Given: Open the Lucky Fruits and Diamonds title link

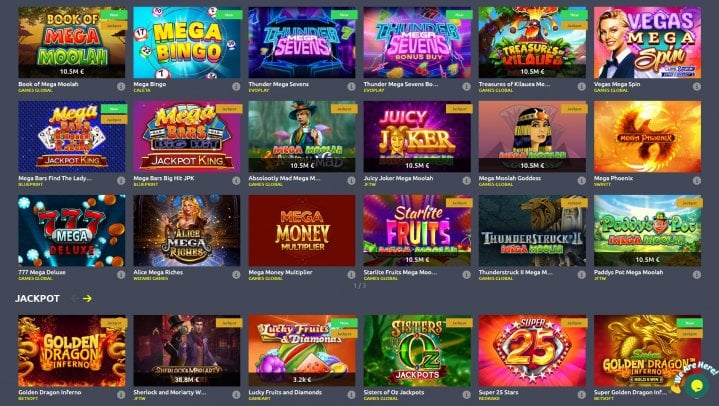Looking at the screenshot, I should [x=285, y=392].
